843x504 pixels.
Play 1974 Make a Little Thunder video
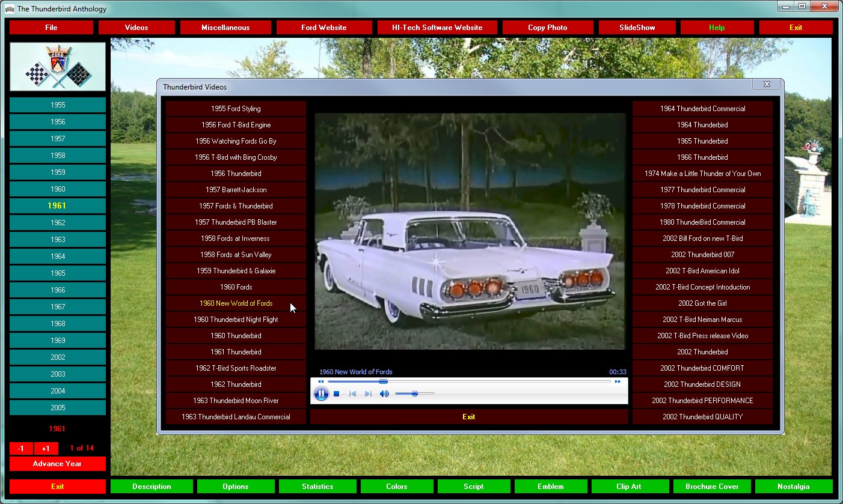702,174
